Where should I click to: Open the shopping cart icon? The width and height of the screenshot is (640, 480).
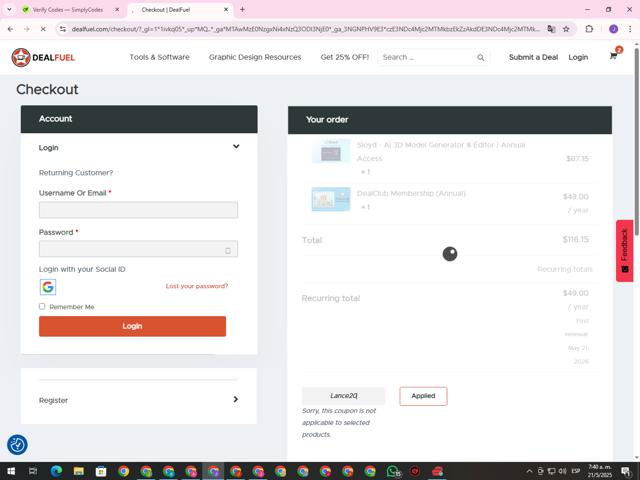[x=613, y=56]
